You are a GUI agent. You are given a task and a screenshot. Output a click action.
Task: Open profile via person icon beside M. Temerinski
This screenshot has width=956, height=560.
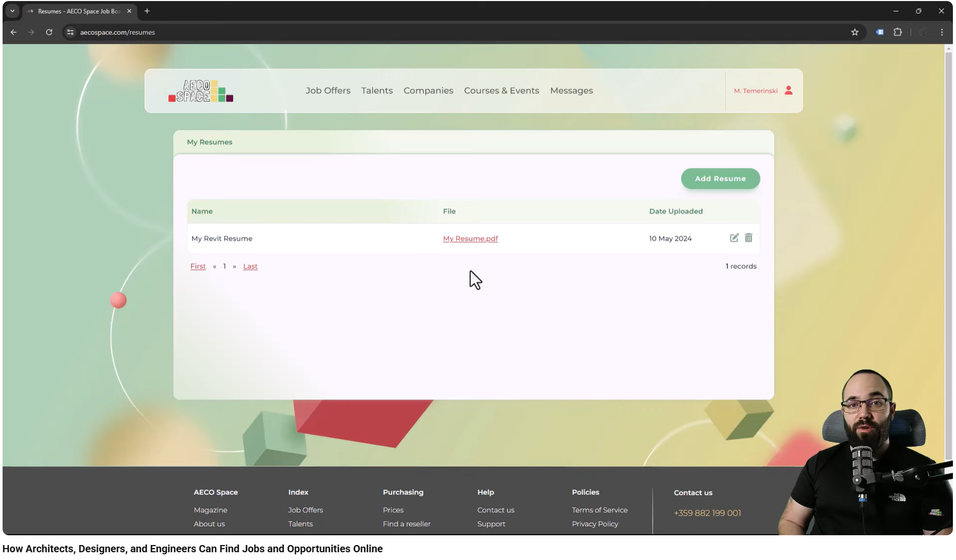788,90
